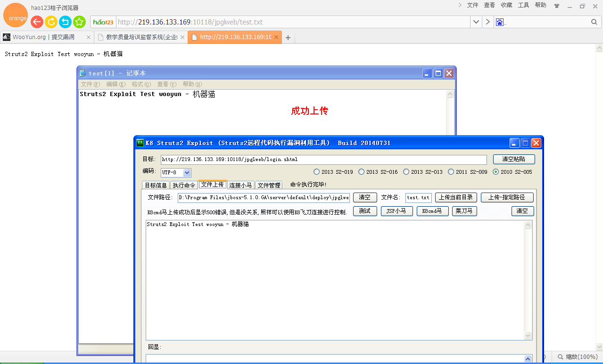Open Notepad 帮助 menu

[192, 84]
